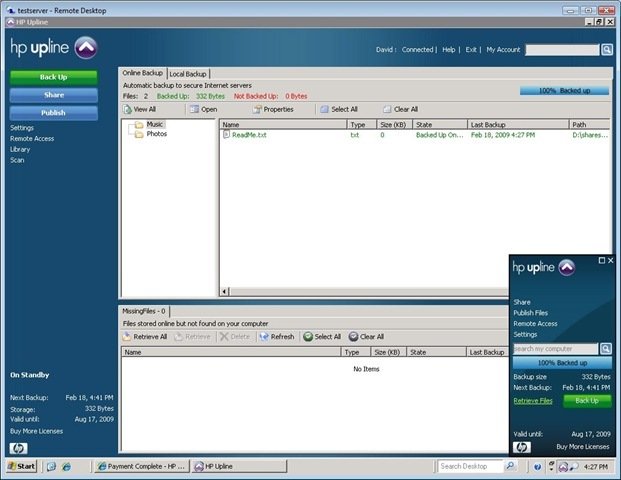Click the help tray icon in taskbar
The width and height of the screenshot is (621, 480).
pyautogui.click(x=537, y=467)
